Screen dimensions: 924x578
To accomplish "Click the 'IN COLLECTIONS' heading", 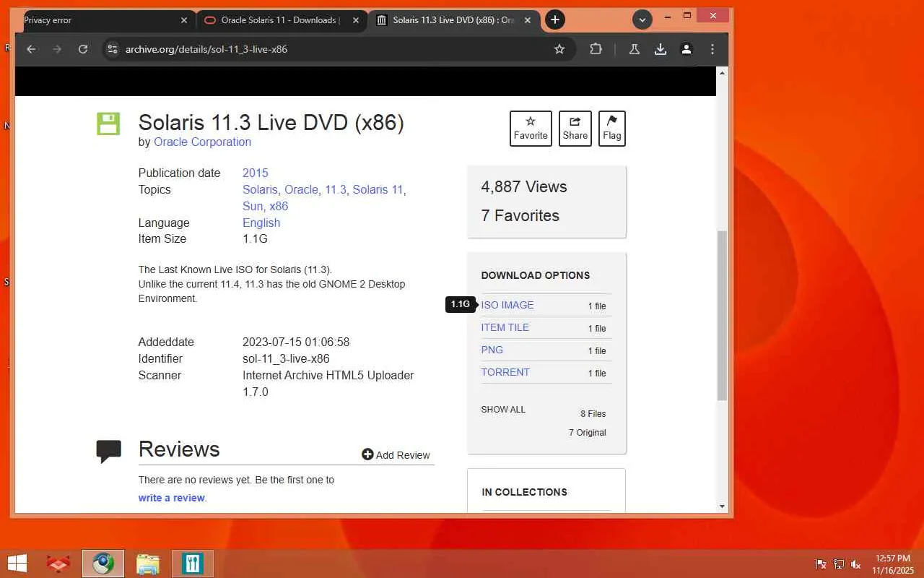I will (525, 492).
